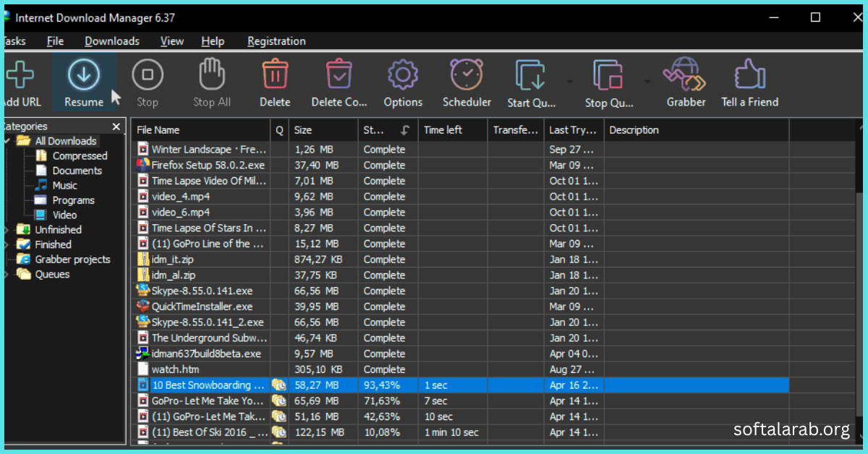Sort by Last Try column header
Image resolution: width=868 pixels, height=454 pixels.
click(x=574, y=130)
